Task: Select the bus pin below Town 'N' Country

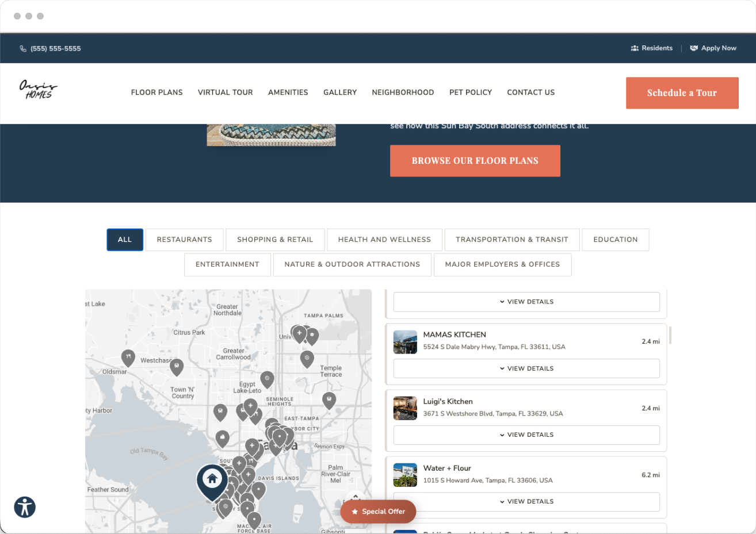Action: click(x=220, y=412)
